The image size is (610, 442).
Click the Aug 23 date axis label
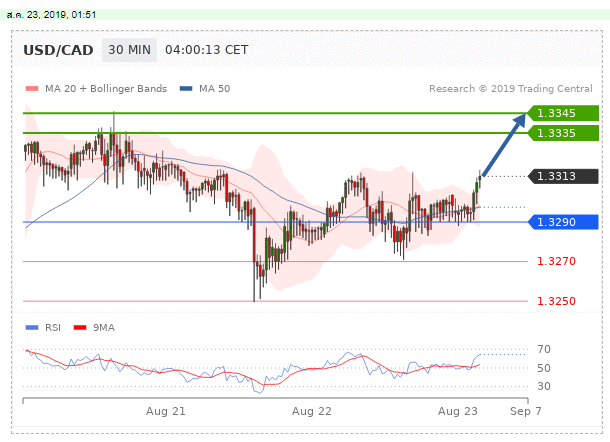point(458,411)
